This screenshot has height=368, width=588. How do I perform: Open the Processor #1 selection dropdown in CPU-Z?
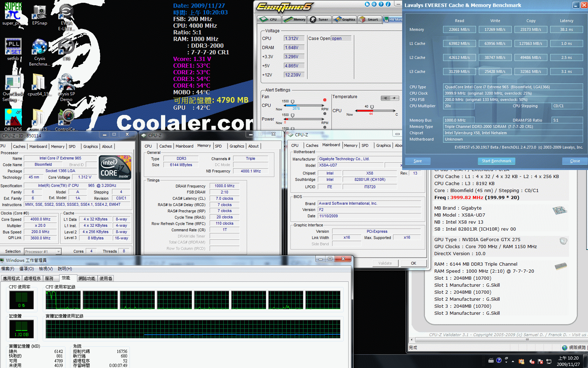pos(43,251)
